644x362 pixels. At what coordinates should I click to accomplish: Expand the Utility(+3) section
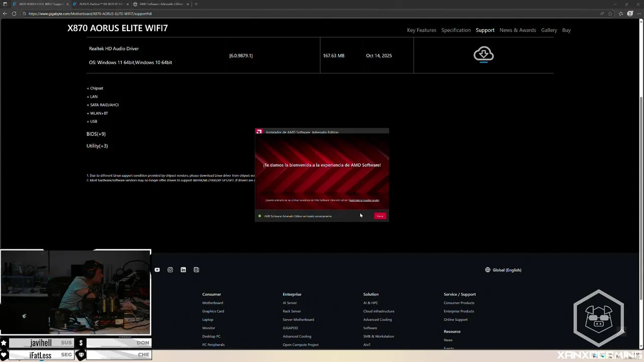pyautogui.click(x=97, y=146)
